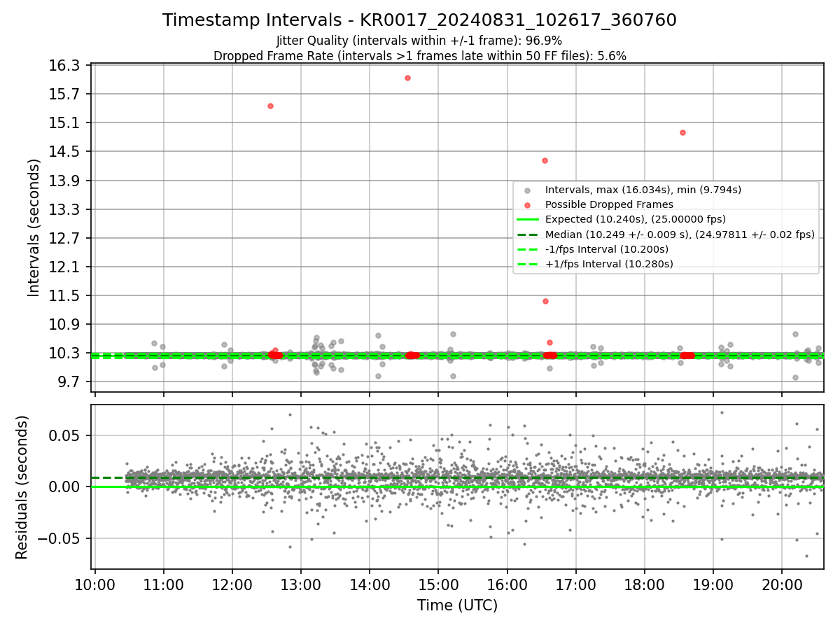Click the '18:00' time tick label
Screen dimensions: 840x630
click(644, 585)
